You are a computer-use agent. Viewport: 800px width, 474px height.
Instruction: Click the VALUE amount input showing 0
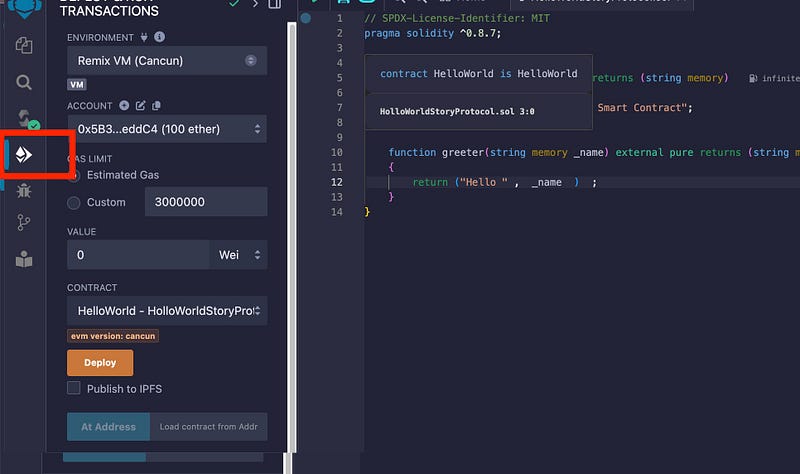point(138,255)
